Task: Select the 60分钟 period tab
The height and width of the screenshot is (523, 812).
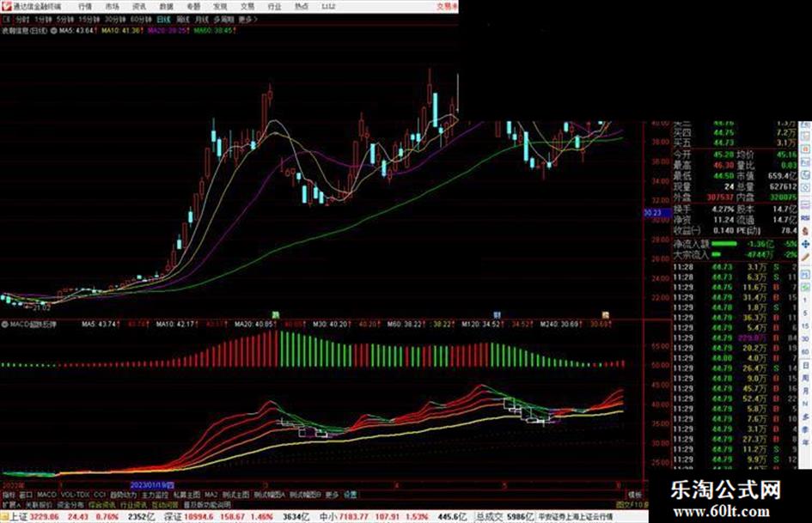Action: pos(140,19)
